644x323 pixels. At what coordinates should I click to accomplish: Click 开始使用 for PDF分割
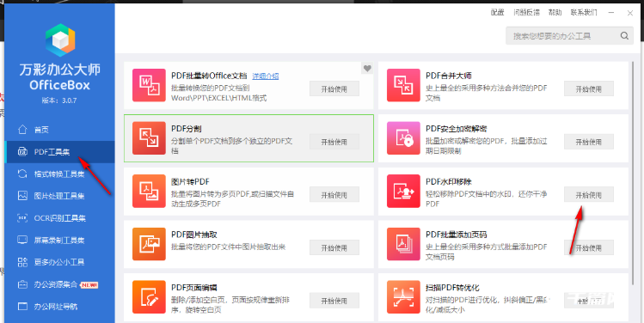tap(334, 142)
